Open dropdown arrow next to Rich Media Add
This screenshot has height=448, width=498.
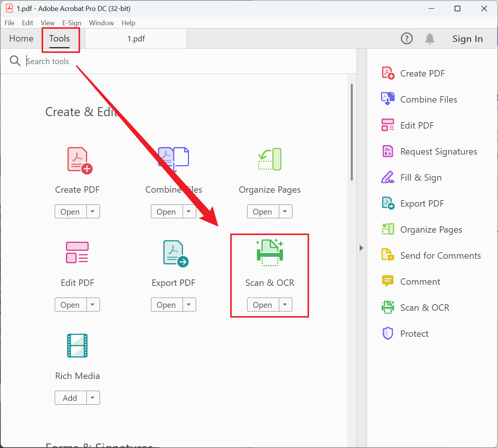tap(93, 398)
